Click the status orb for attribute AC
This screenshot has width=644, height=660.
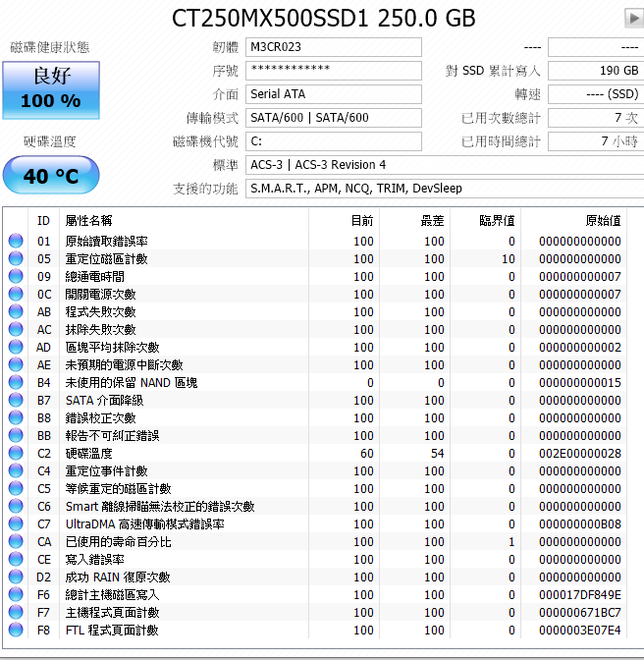(16, 329)
